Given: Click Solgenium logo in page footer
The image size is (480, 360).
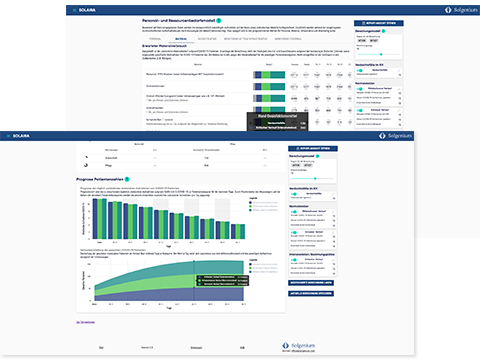Looking at the screenshot, I should point(299,345).
